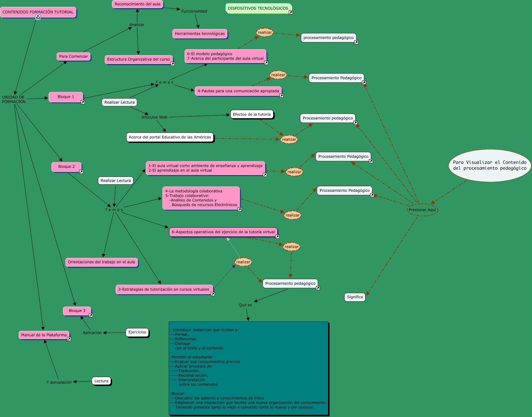
Task: Open the link arrow icon on Bloque 2
Action: point(81,172)
